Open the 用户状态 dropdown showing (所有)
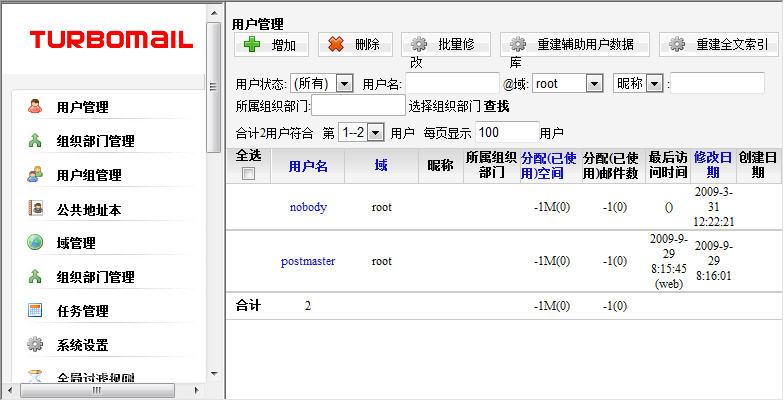 coord(322,84)
